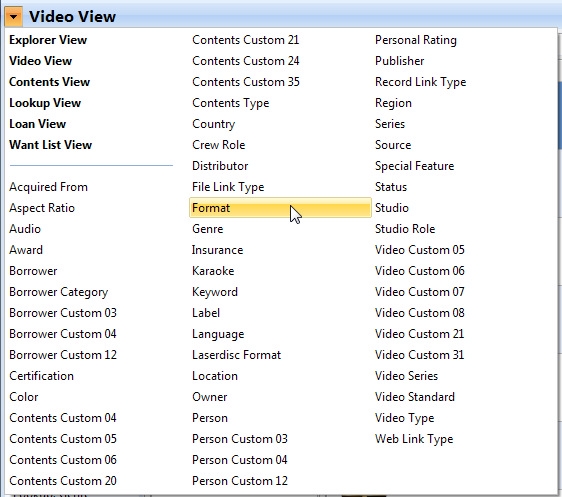Select Contents Custom 20
The image size is (562, 497).
pos(63,481)
